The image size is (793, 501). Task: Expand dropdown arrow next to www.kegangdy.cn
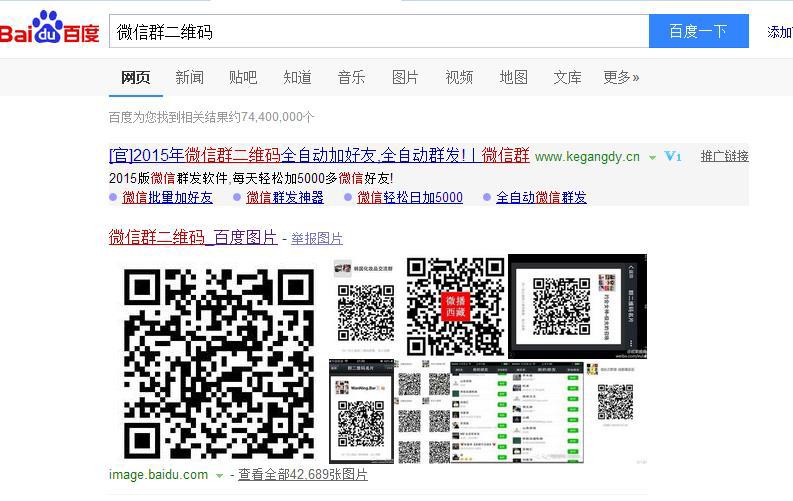coord(652,158)
